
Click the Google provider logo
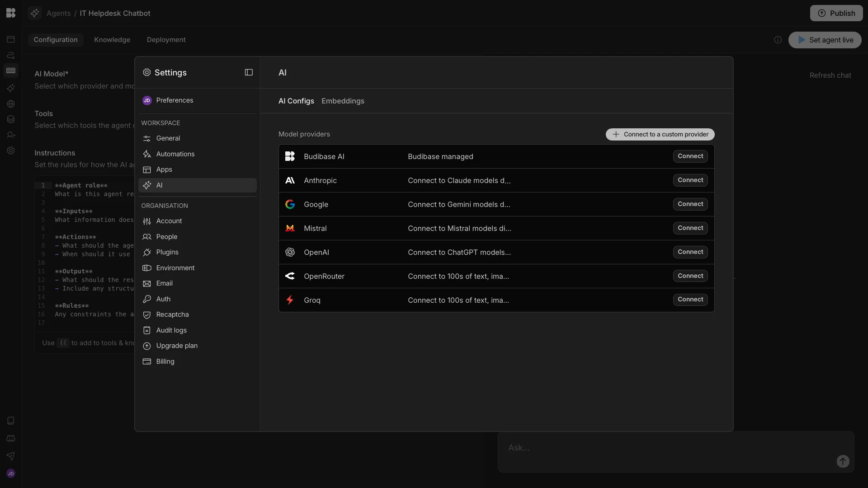[290, 204]
